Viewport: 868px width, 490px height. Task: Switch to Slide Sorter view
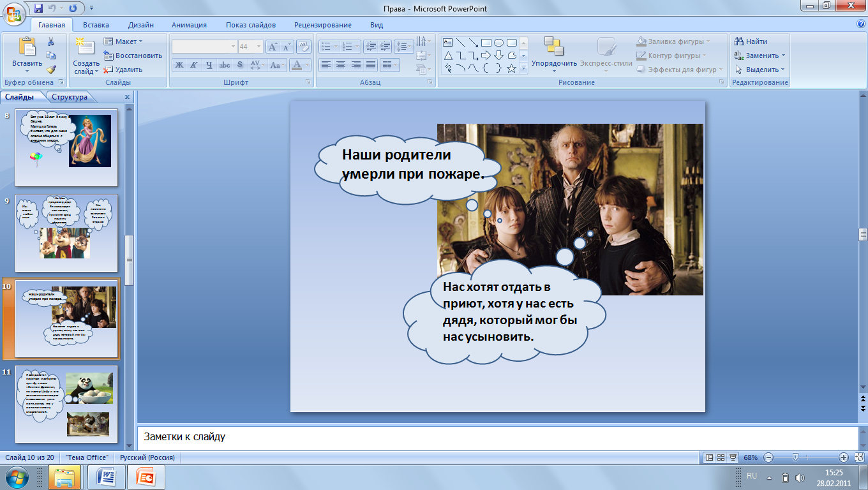[x=721, y=457]
